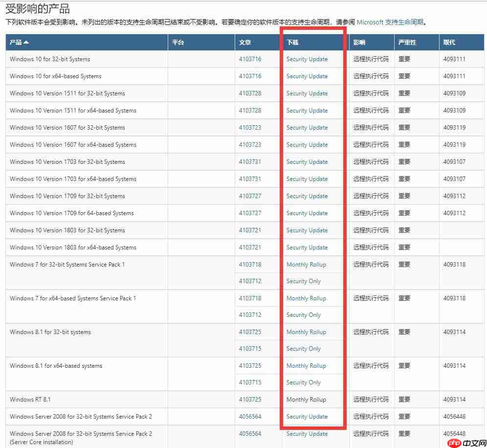Open article 4103725 for Windows RT 8.1

pyautogui.click(x=250, y=399)
